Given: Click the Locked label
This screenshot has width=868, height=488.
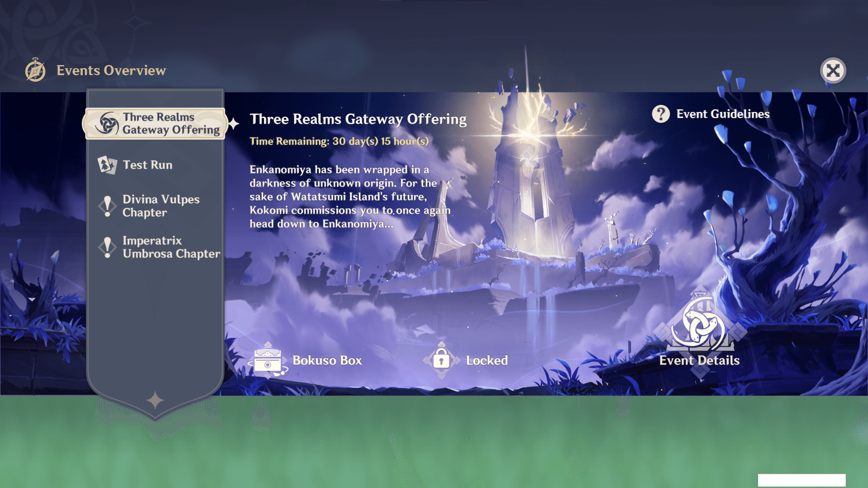Looking at the screenshot, I should click(487, 361).
